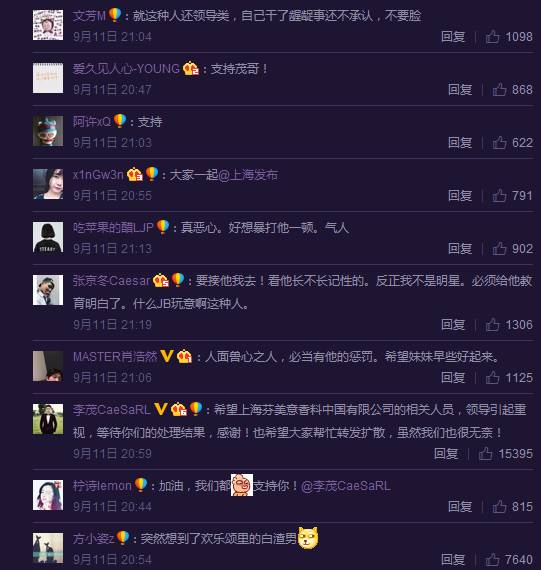The width and height of the screenshot is (541, 570).
Task: Click 回复 on 柠诗lemon's comment
Action: (460, 506)
